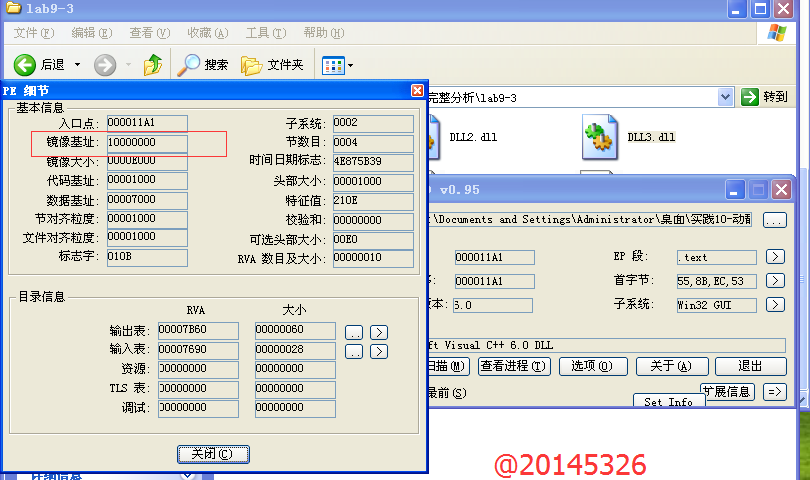Click the 关闭(C) button in PE details
Screen dimensions: 810x480
[x=213, y=454]
